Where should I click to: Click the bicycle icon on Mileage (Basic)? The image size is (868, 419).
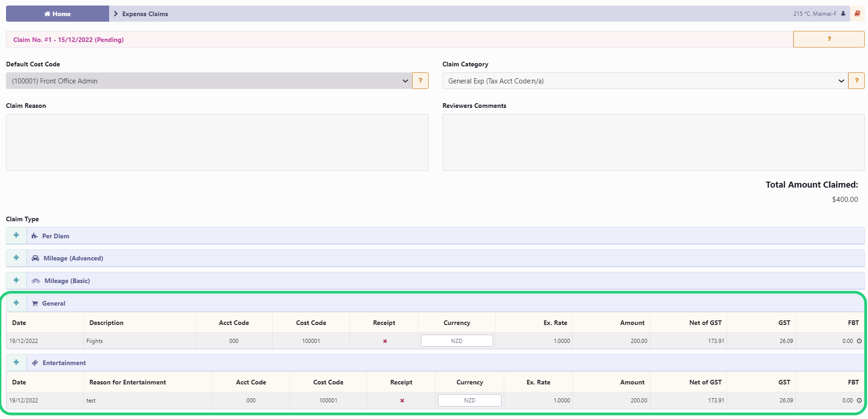(x=35, y=280)
